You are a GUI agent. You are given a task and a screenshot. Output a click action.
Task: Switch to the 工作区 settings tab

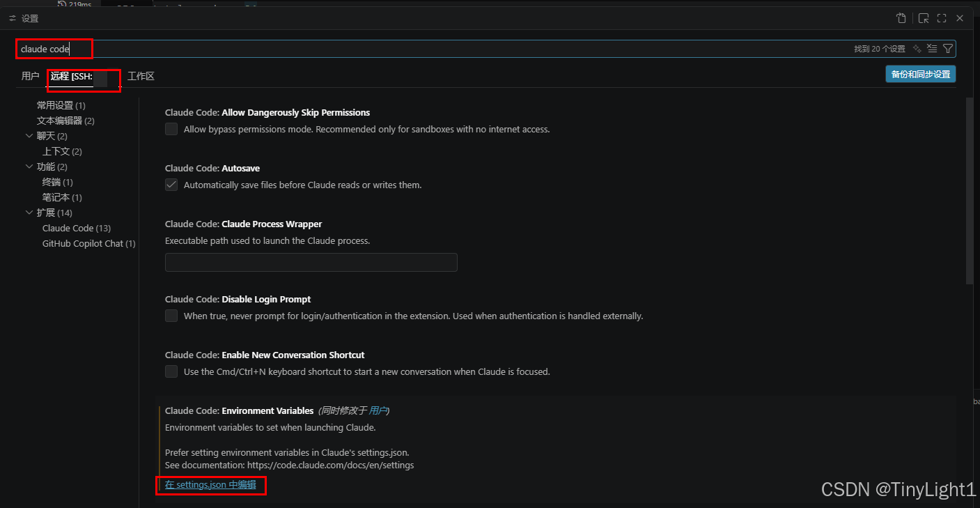(141, 76)
